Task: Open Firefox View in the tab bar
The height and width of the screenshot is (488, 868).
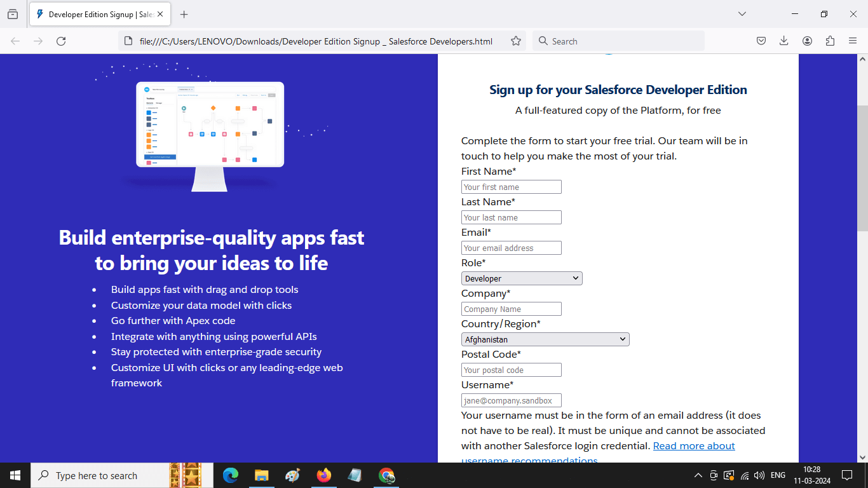Action: tap(13, 14)
